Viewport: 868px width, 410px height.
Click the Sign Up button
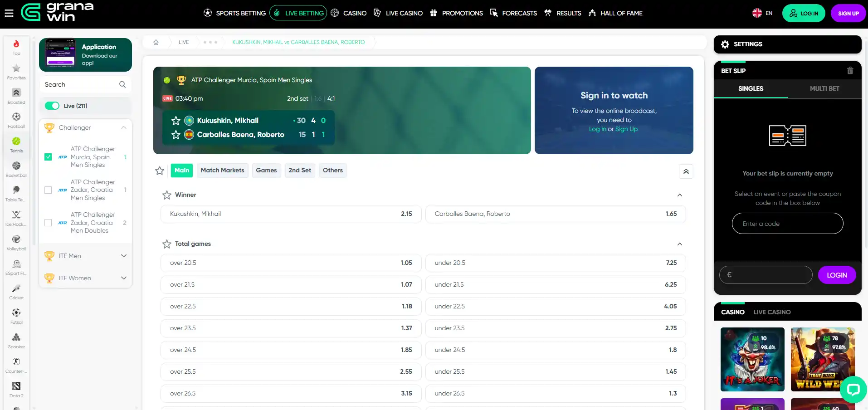pos(848,13)
